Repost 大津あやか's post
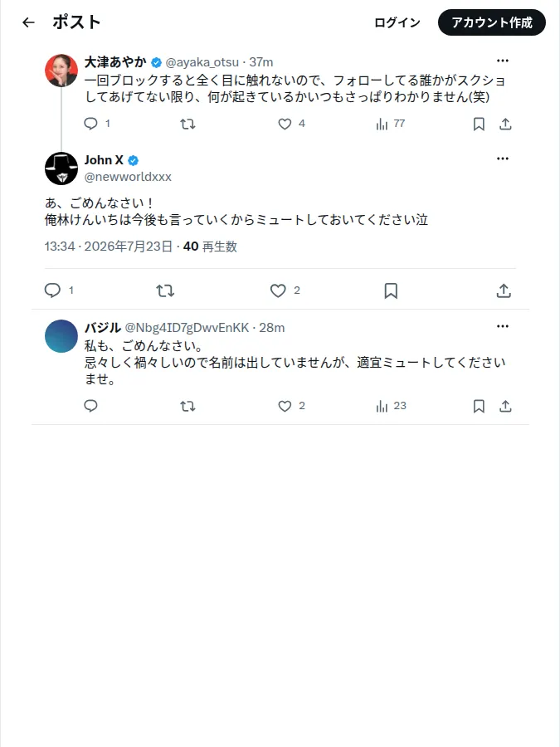The height and width of the screenshot is (747, 560). coord(187,124)
